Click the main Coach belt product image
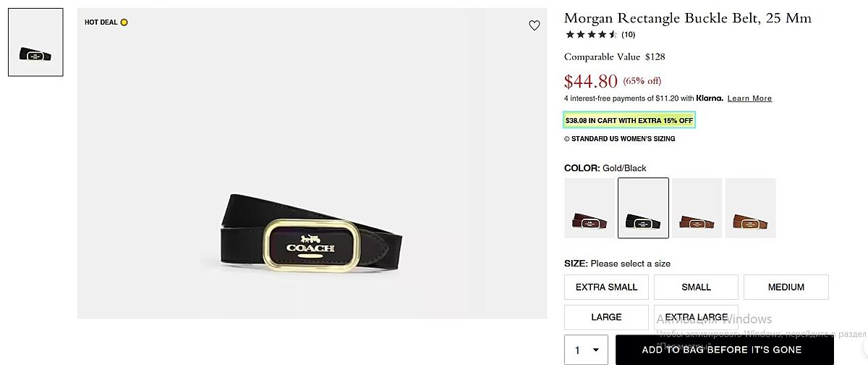The width and height of the screenshot is (868, 365). coord(312,232)
